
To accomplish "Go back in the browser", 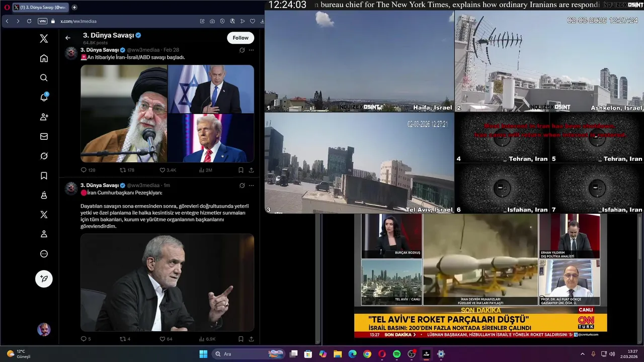I will pos(7,21).
